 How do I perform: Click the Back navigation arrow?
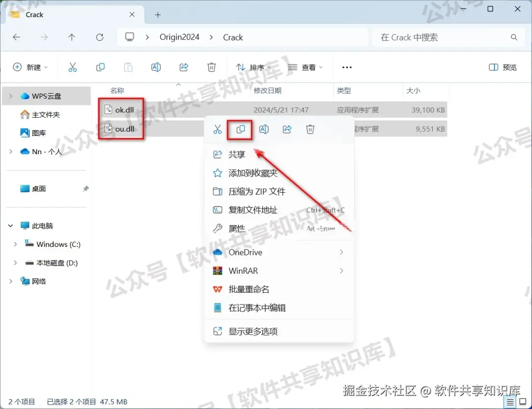pyautogui.click(x=16, y=37)
